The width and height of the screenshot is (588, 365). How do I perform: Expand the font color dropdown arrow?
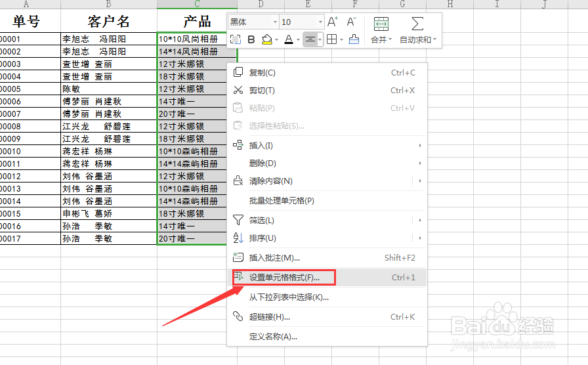tap(298, 40)
